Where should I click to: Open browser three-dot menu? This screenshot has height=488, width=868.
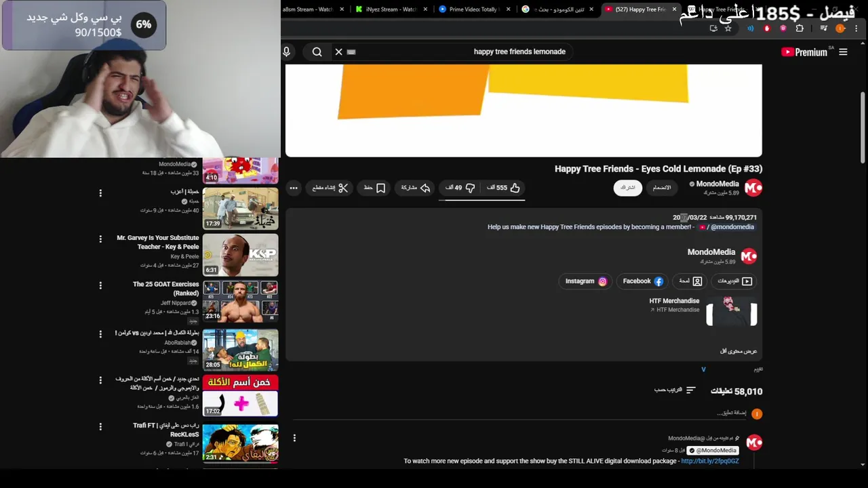[x=856, y=28]
